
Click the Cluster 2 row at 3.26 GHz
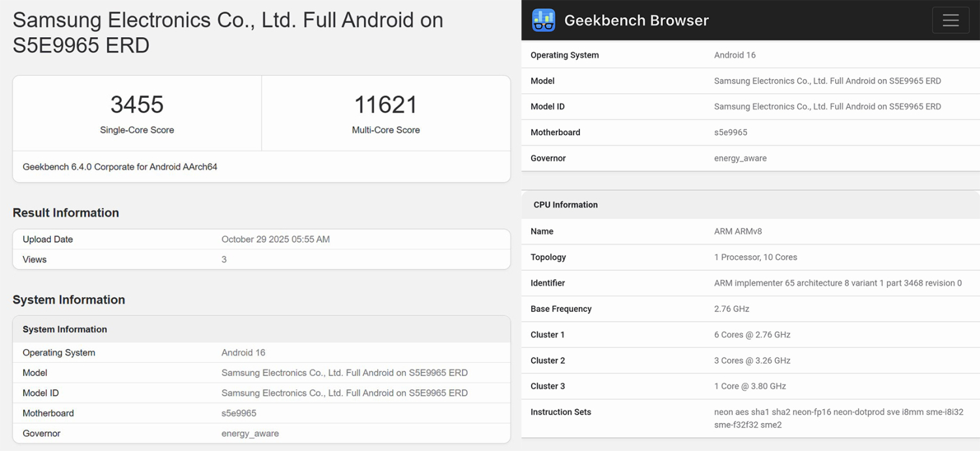pos(752,360)
